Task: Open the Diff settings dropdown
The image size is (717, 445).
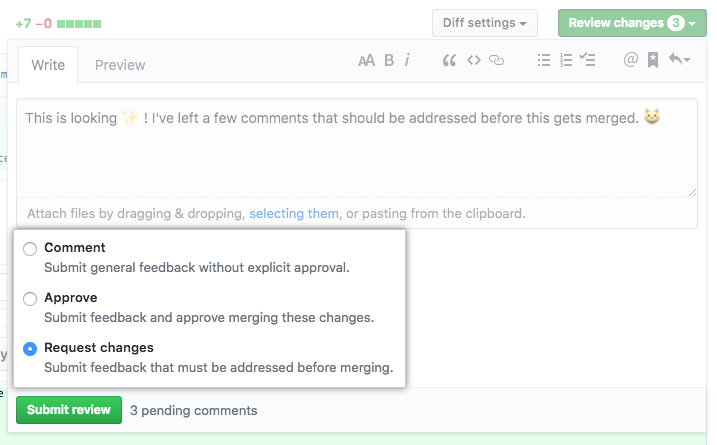Action: (x=485, y=23)
